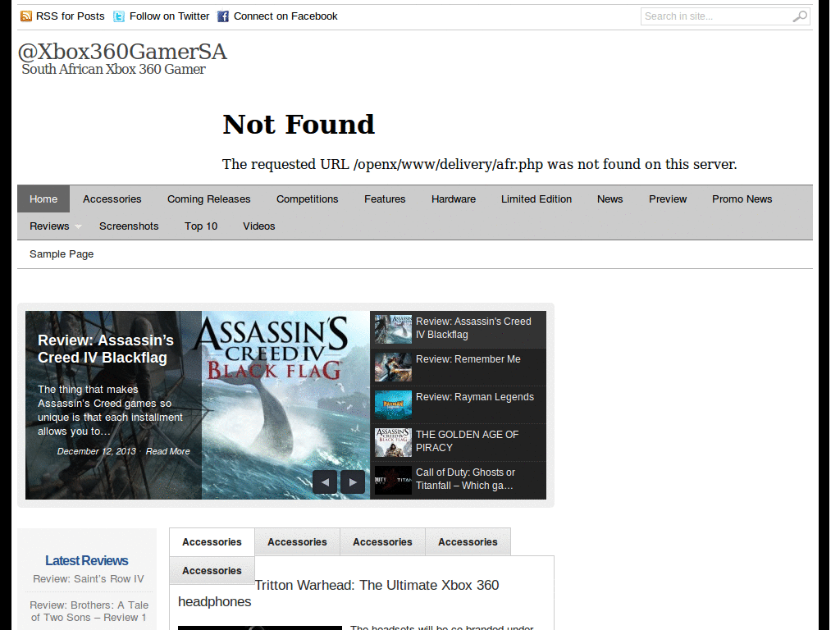
Task: Open Review: Rayman Legends slider entry
Action: (475, 397)
